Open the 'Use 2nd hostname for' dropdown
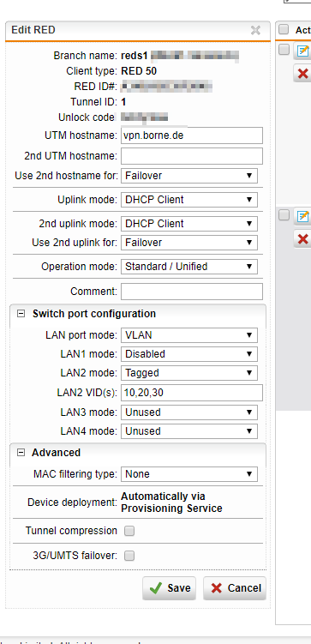 coord(189,176)
